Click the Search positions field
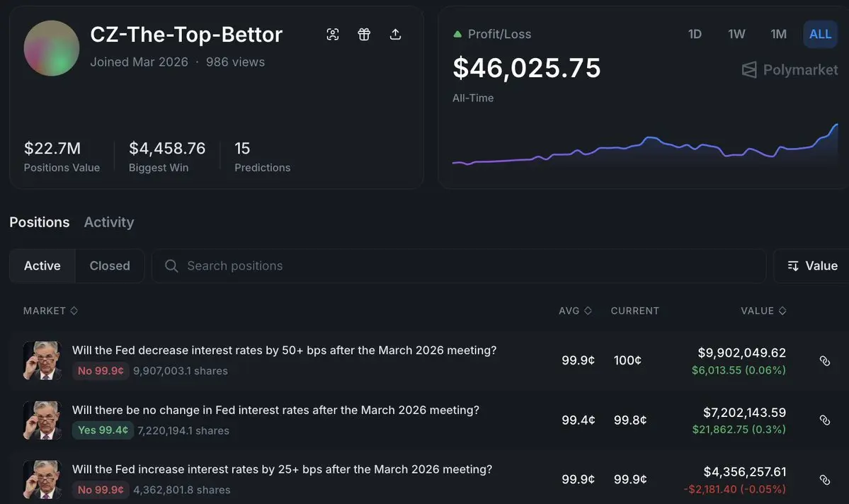 459,266
